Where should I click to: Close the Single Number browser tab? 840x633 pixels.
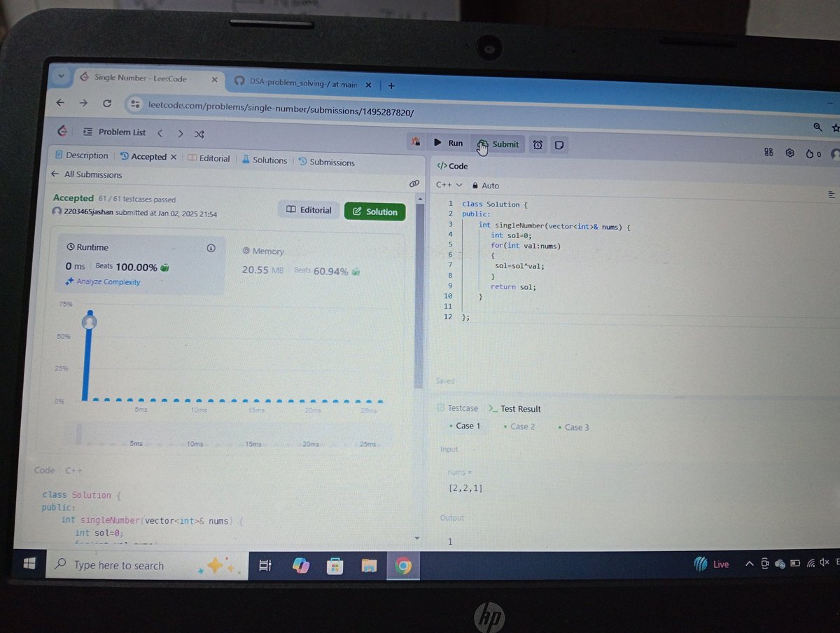(214, 80)
